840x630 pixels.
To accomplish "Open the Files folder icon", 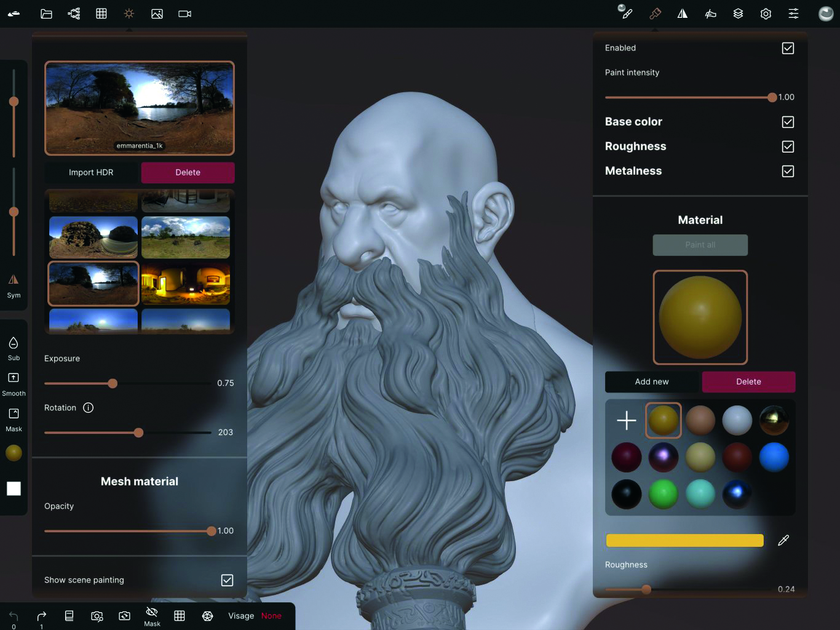I will pyautogui.click(x=46, y=13).
